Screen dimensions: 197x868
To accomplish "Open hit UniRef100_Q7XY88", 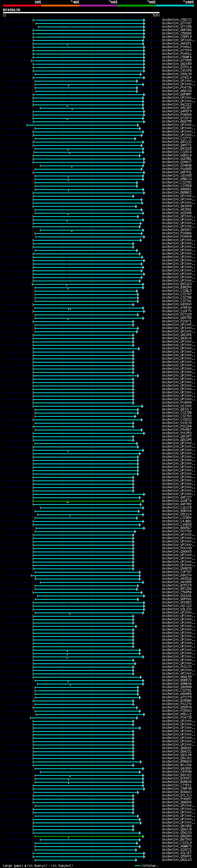I will [177, 26].
